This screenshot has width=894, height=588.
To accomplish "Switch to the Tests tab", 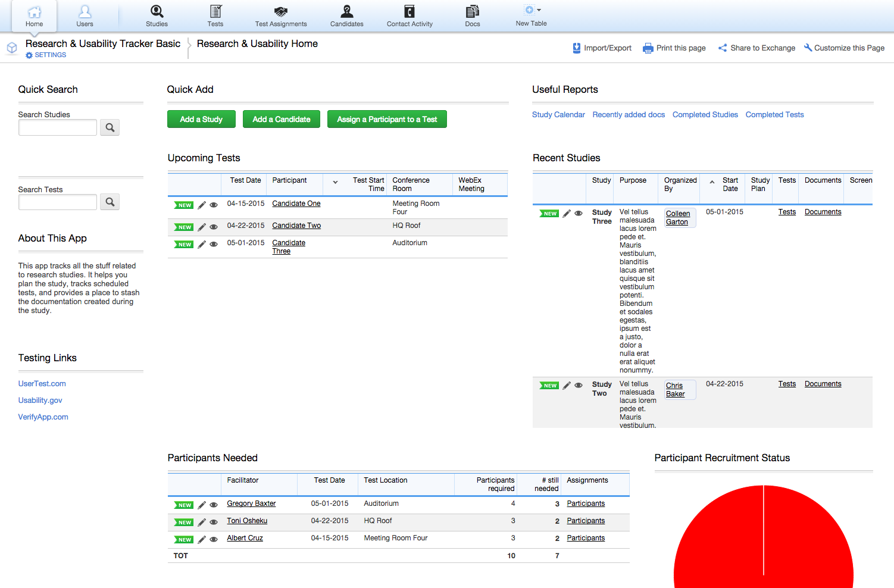I will (215, 16).
